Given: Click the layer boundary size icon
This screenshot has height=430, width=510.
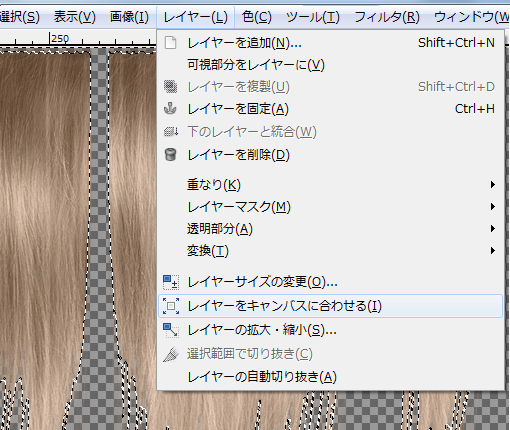Looking at the screenshot, I should 171,282.
